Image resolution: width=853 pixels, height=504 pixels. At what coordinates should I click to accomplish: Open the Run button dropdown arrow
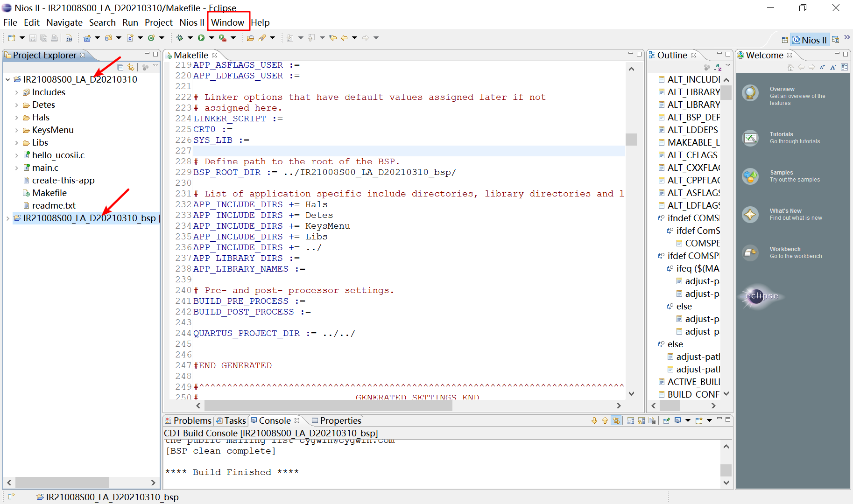point(211,38)
